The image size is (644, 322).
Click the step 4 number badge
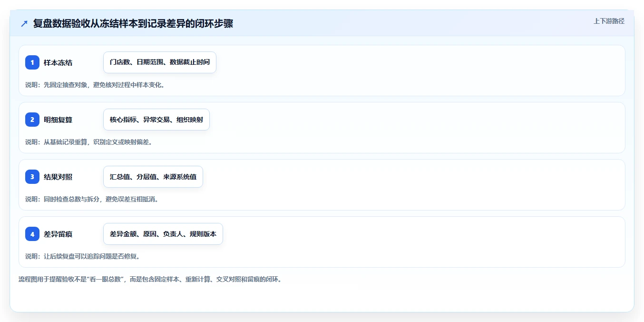32,234
